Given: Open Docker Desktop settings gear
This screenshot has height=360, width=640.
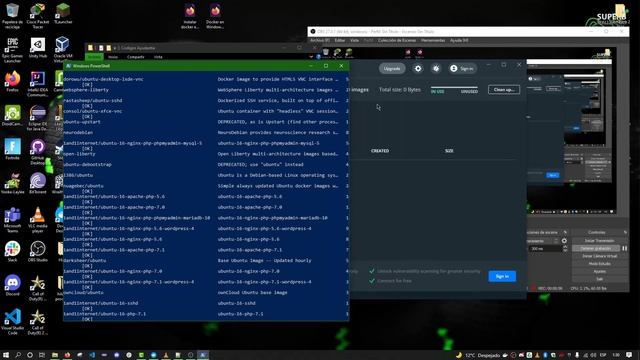Looking at the screenshot, I should pyautogui.click(x=418, y=69).
